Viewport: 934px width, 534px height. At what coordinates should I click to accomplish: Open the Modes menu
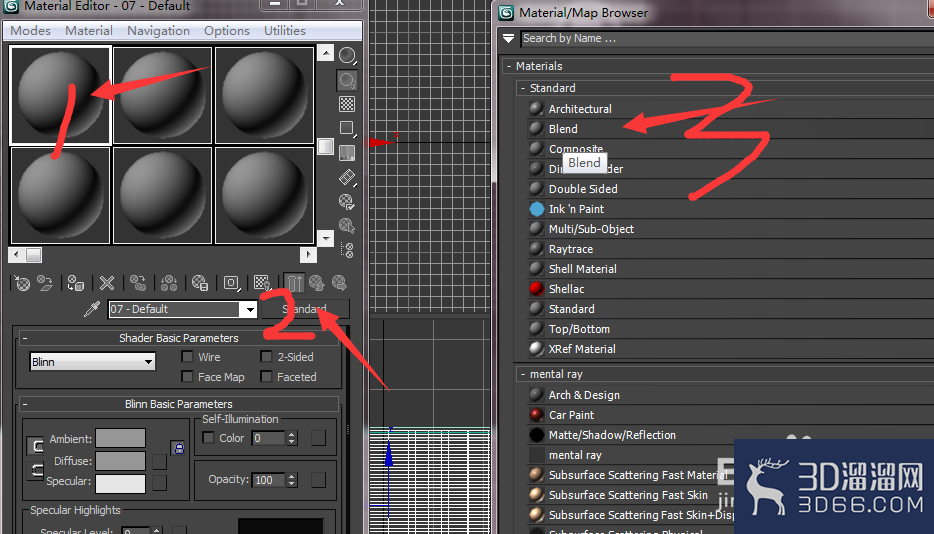[x=30, y=30]
